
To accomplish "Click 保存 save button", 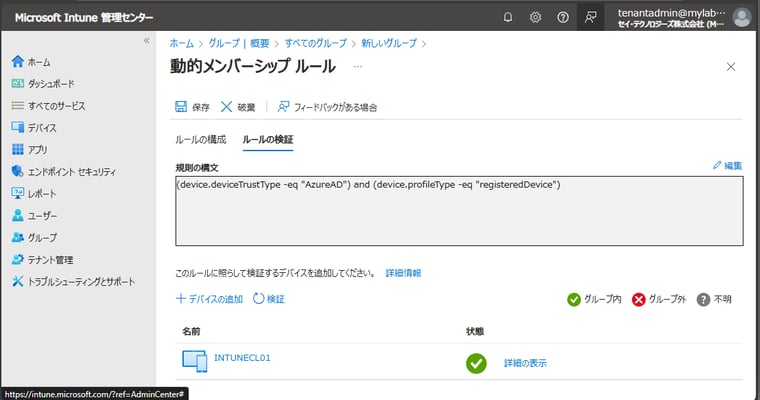I will (192, 107).
